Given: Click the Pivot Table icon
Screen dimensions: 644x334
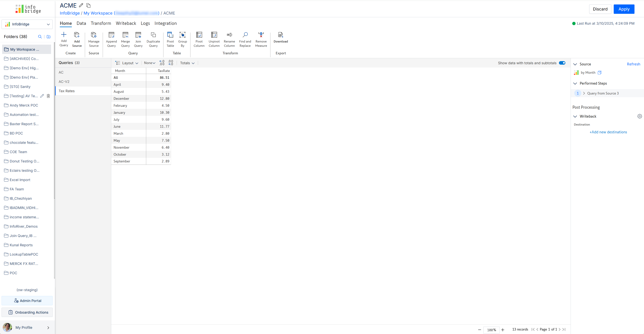Looking at the screenshot, I should [x=170, y=35].
